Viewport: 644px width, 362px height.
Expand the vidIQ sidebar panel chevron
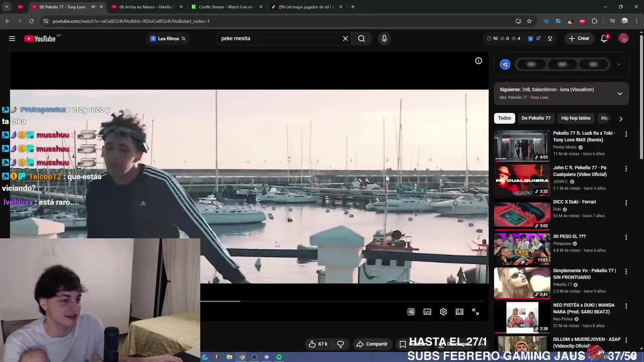tap(619, 64)
